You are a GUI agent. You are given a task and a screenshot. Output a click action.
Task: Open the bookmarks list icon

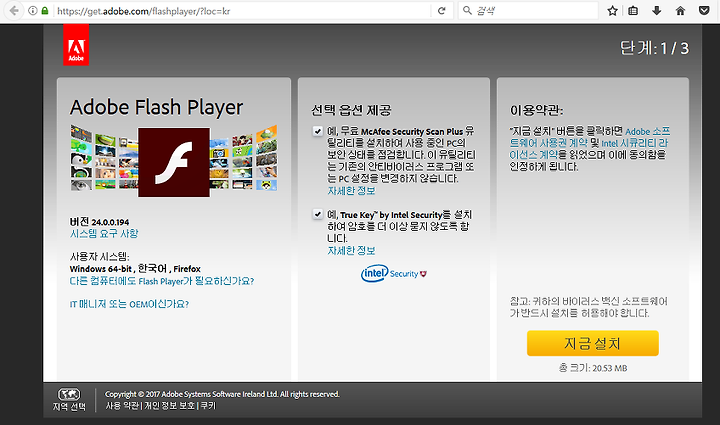[633, 11]
